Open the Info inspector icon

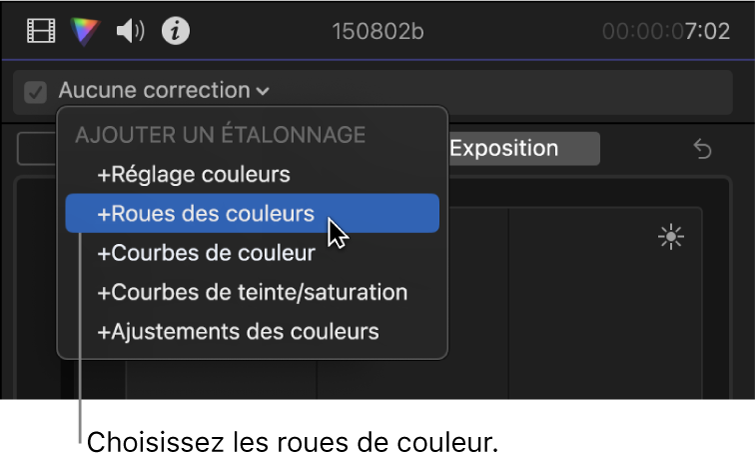pos(177,32)
